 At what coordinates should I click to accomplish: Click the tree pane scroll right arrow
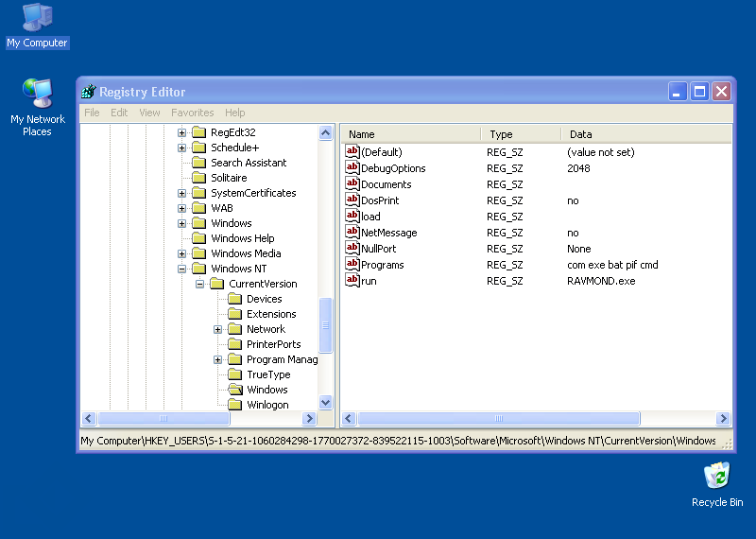[x=309, y=418]
